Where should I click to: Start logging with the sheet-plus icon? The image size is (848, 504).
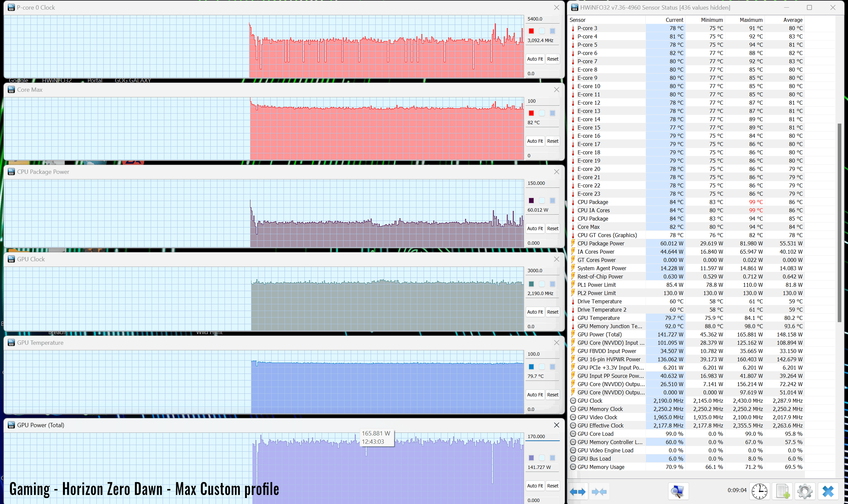pyautogui.click(x=783, y=491)
